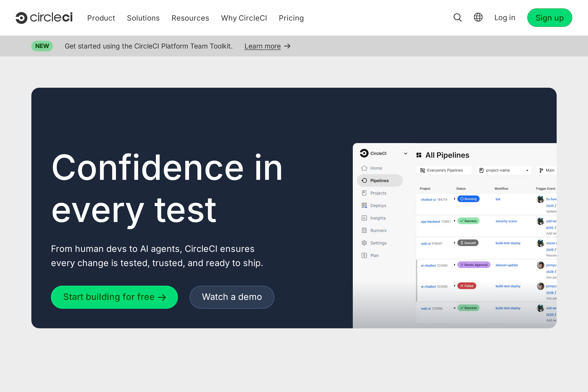Select the Plan icon in the sidebar

pyautogui.click(x=364, y=255)
